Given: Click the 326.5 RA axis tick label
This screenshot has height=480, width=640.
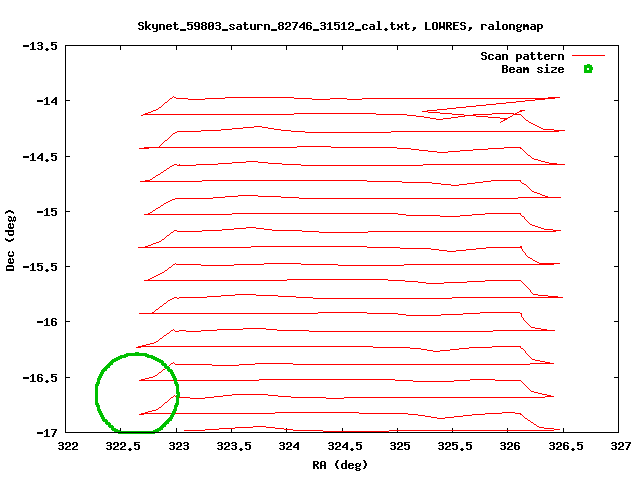Looking at the screenshot, I should [566, 446].
